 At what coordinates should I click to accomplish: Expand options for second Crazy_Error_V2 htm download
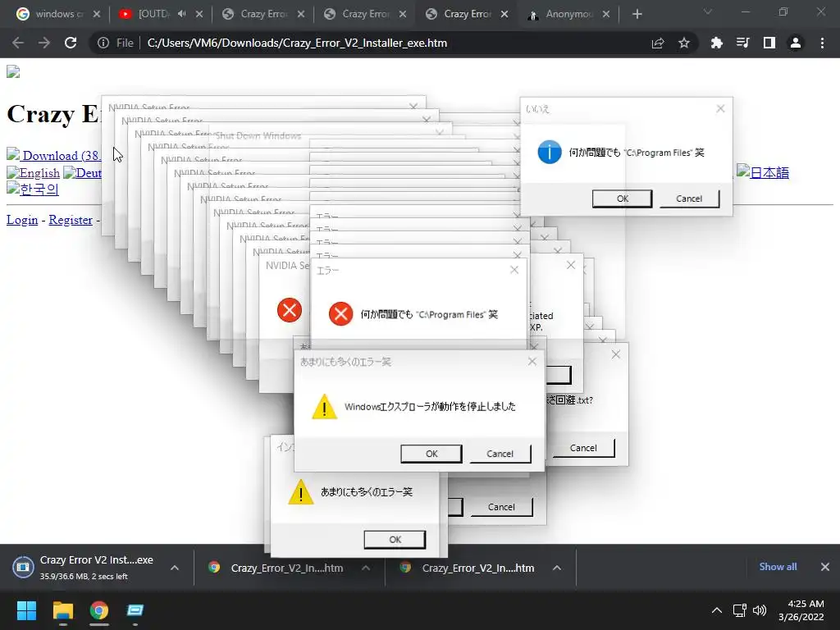click(557, 568)
